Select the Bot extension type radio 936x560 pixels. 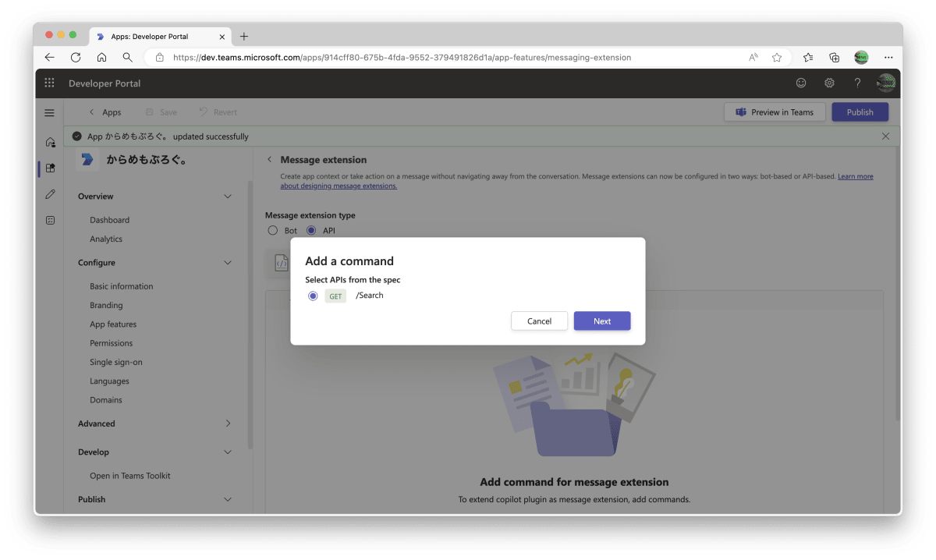click(272, 230)
